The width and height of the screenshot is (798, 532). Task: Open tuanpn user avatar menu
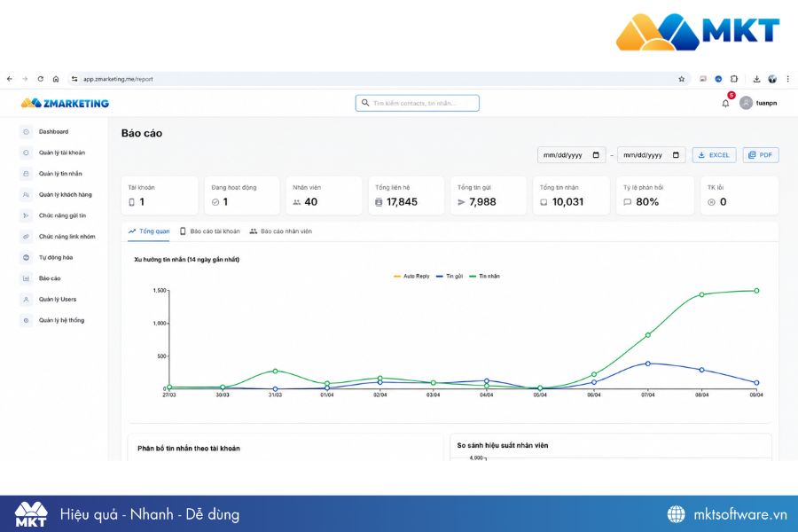pyautogui.click(x=746, y=103)
